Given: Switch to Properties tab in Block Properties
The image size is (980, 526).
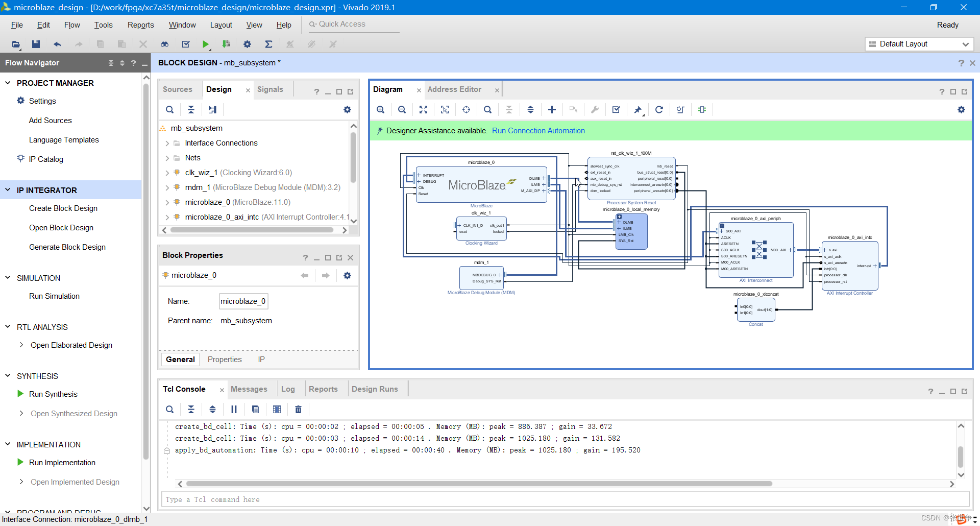Looking at the screenshot, I should 225,359.
